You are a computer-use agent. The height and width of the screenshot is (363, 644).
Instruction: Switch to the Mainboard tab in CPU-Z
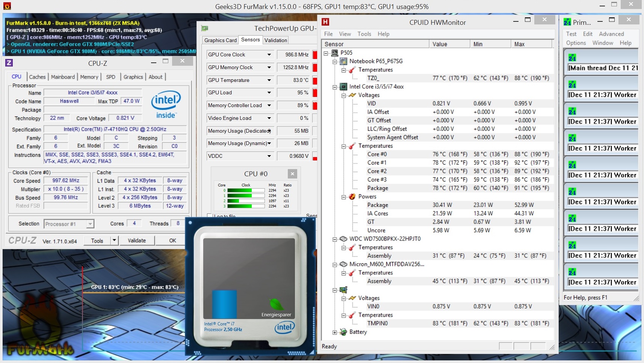click(63, 77)
